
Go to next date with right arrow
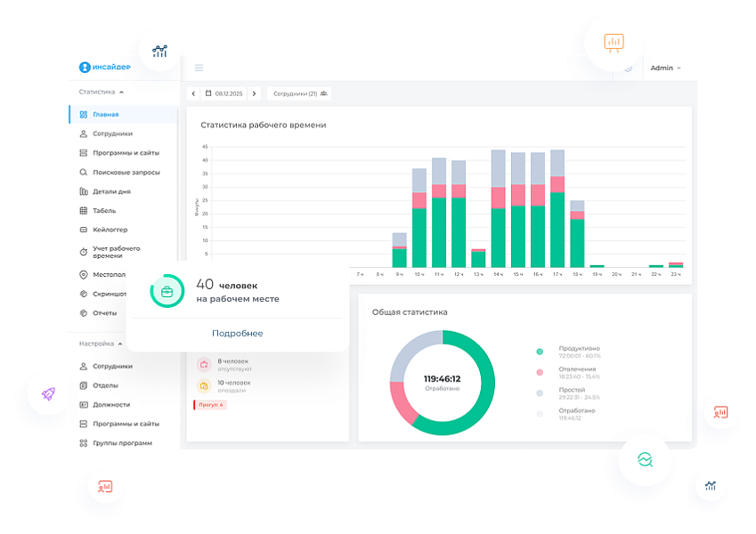click(x=255, y=93)
